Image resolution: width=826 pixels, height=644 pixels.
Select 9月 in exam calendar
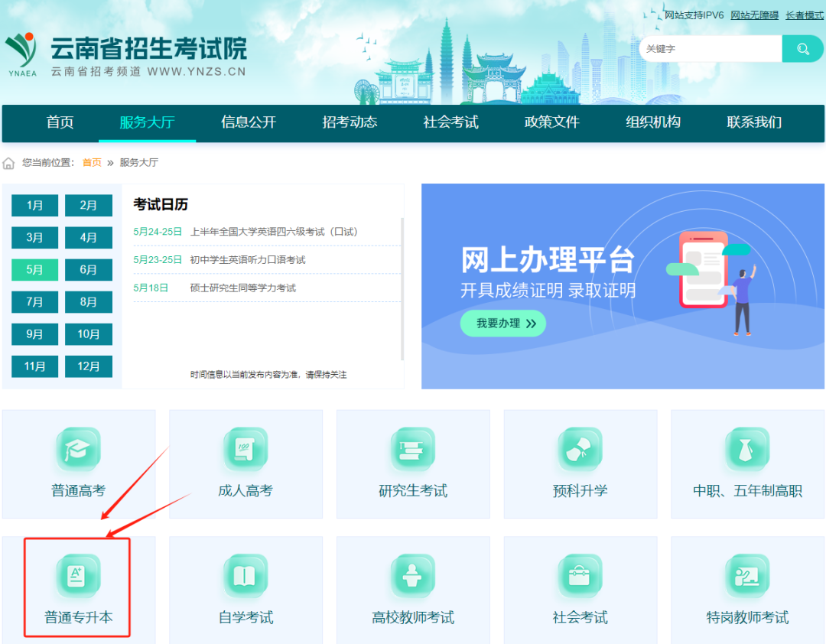[x=34, y=334]
